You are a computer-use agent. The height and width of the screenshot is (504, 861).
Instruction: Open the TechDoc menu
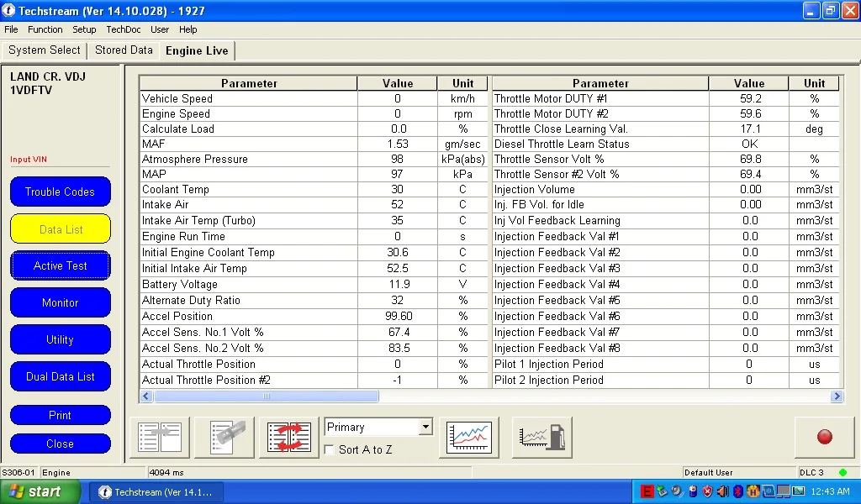tap(123, 29)
